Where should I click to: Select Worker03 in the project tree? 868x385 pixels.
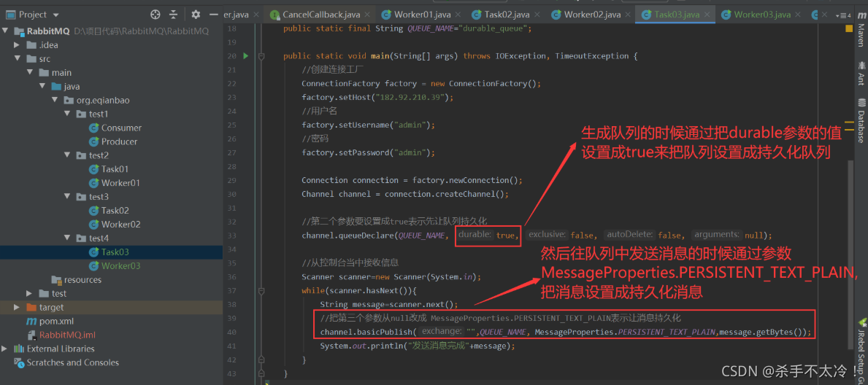tap(120, 266)
